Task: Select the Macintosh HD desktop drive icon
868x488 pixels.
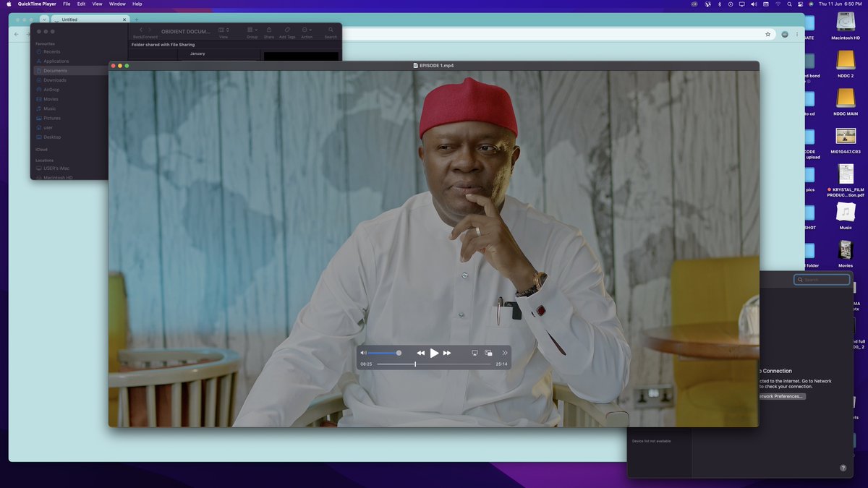Action: coord(846,21)
